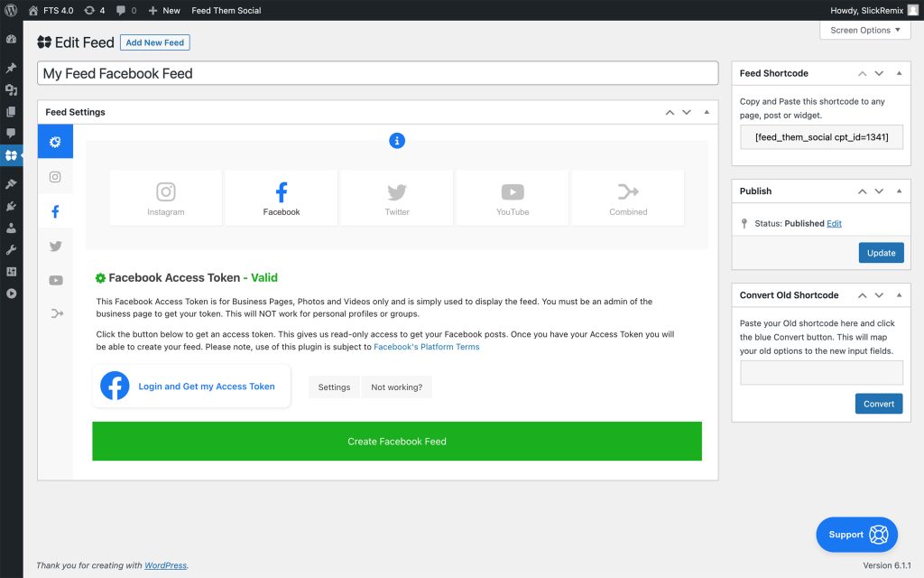Move Convert Old Shortcode panel down

click(879, 295)
